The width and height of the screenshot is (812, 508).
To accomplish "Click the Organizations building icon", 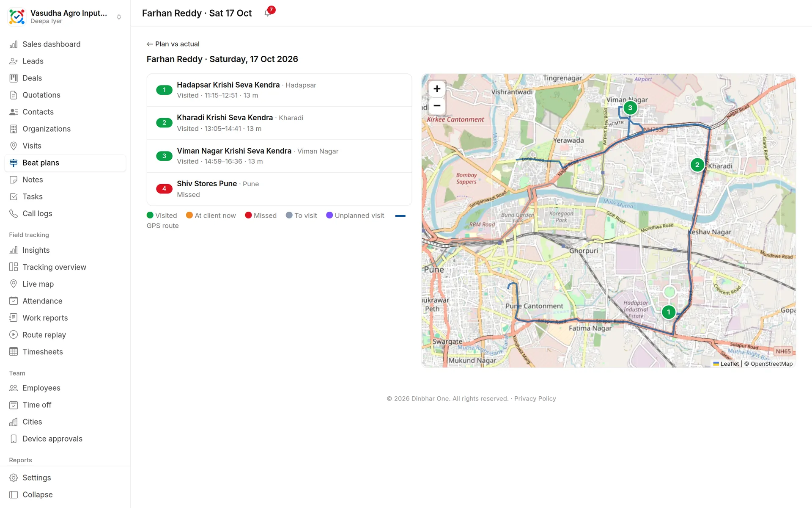I will pos(14,129).
